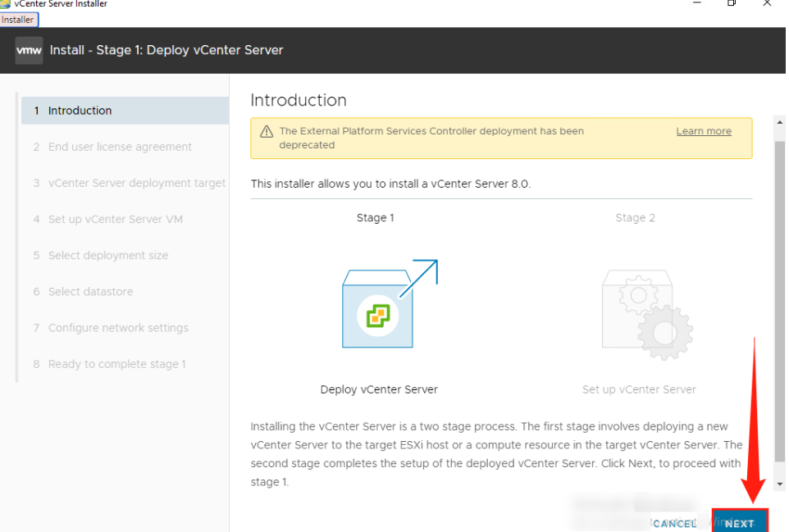The image size is (789, 532).
Task: Click the vCenter Server Installer title bar icon
Action: click(x=7, y=3)
